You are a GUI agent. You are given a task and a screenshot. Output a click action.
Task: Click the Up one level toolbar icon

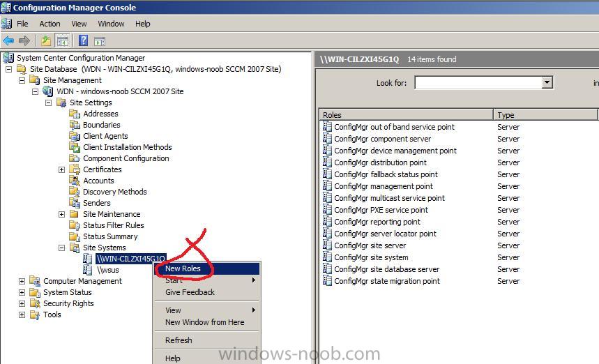pyautogui.click(x=46, y=40)
